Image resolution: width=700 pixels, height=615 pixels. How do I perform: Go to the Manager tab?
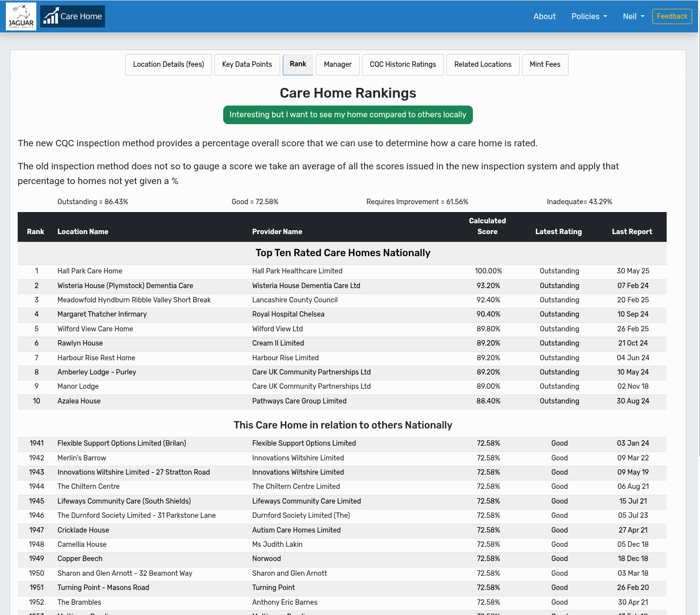(337, 64)
